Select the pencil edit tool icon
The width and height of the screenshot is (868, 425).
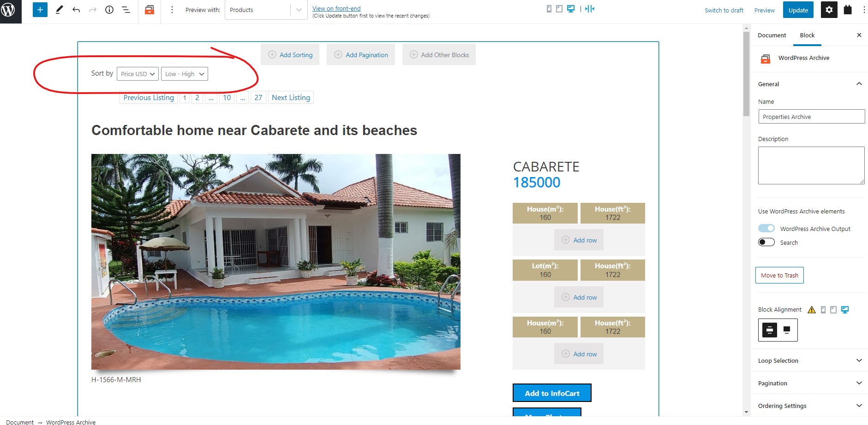pos(59,10)
